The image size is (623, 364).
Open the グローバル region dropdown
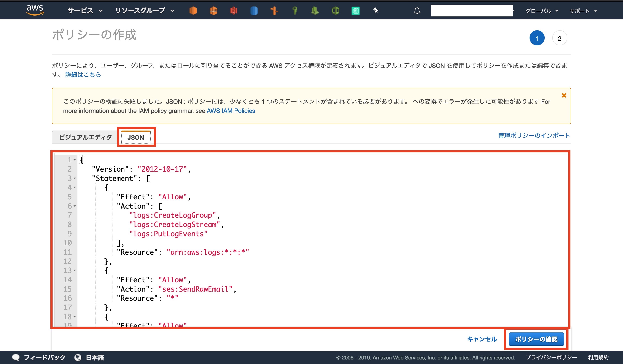pos(542,11)
